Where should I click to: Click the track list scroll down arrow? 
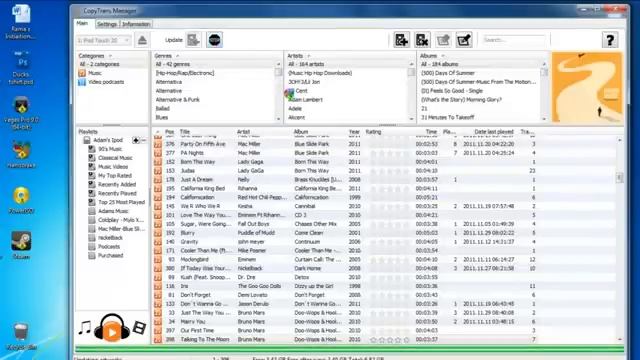[x=620, y=339]
